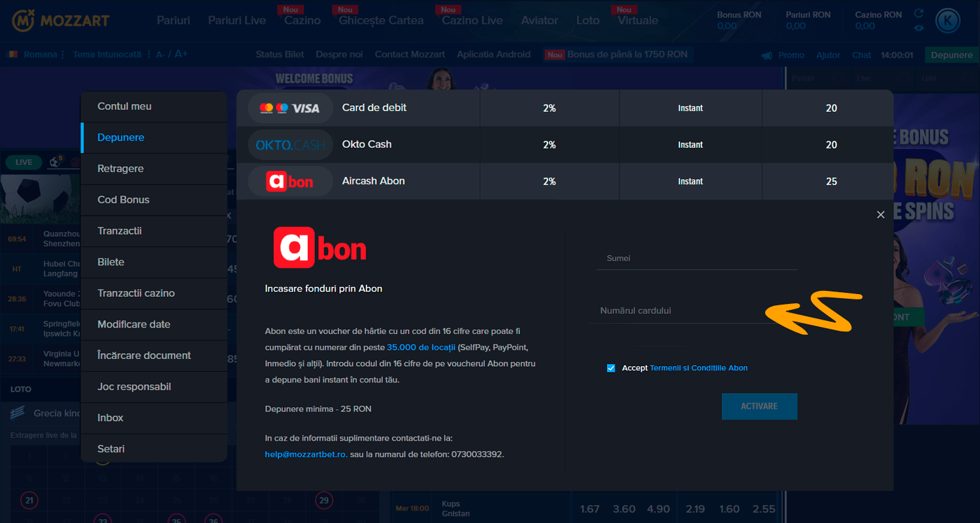Select the Okto Cash payment method icon
The height and width of the screenshot is (523, 980).
pos(290,144)
